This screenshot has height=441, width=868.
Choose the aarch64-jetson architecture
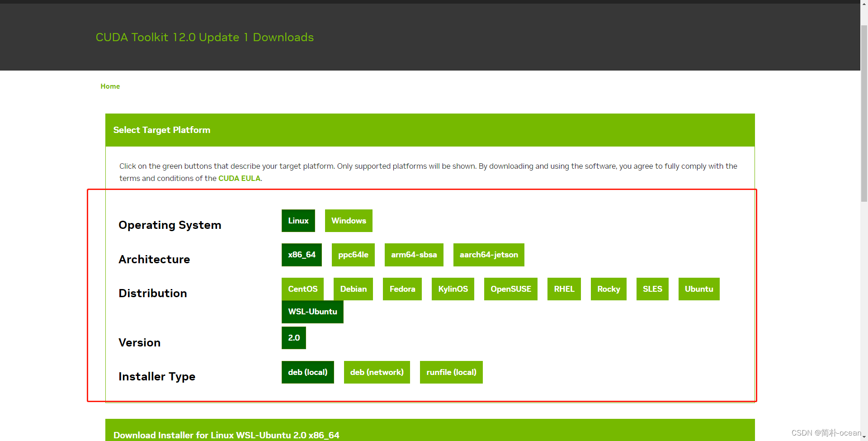pyautogui.click(x=489, y=255)
